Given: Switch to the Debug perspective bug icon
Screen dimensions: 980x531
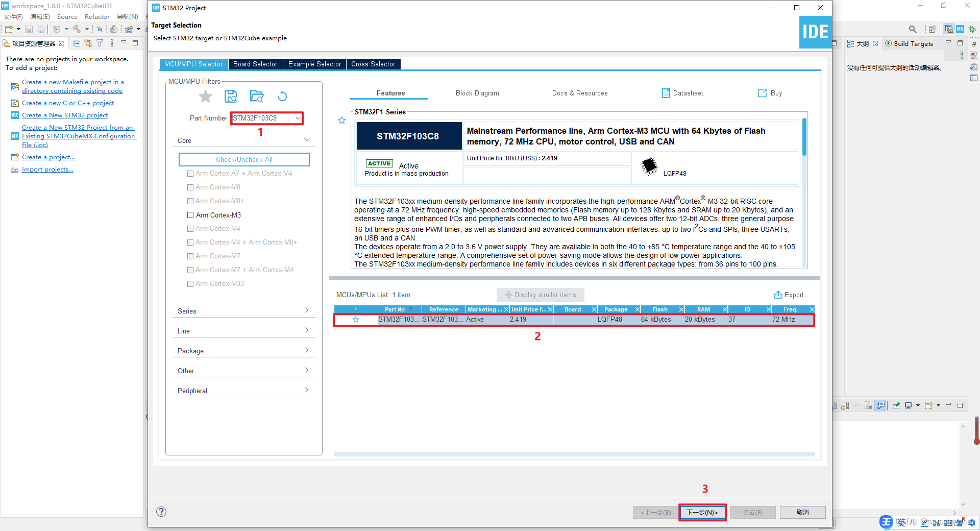Looking at the screenshot, I should 972,29.
